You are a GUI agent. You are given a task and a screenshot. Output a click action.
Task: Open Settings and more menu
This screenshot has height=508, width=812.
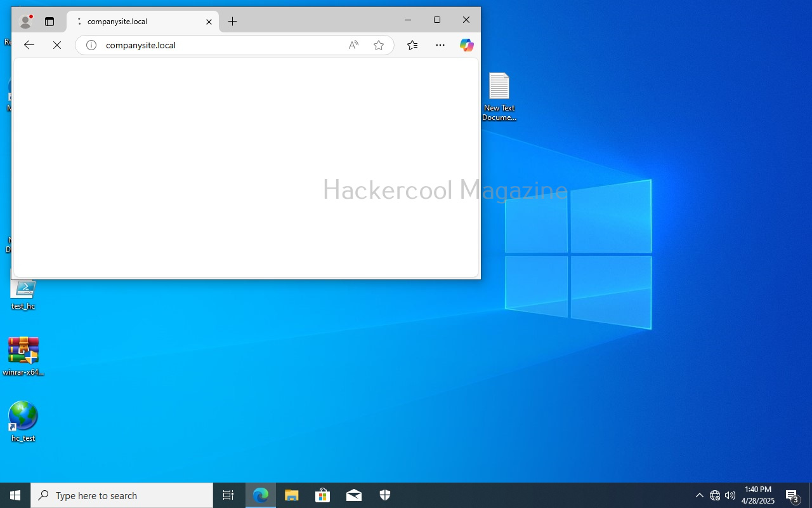pyautogui.click(x=440, y=45)
